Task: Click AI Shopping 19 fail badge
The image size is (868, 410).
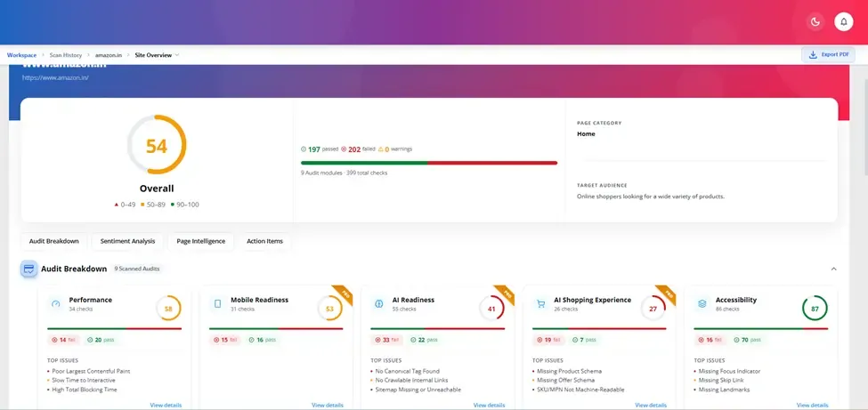Action: [548, 340]
